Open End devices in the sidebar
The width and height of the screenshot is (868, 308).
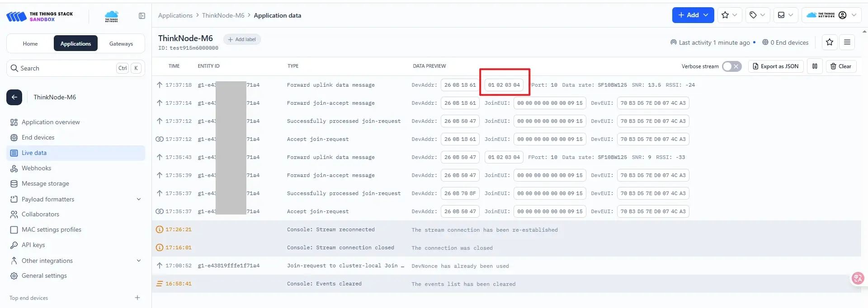click(x=38, y=137)
